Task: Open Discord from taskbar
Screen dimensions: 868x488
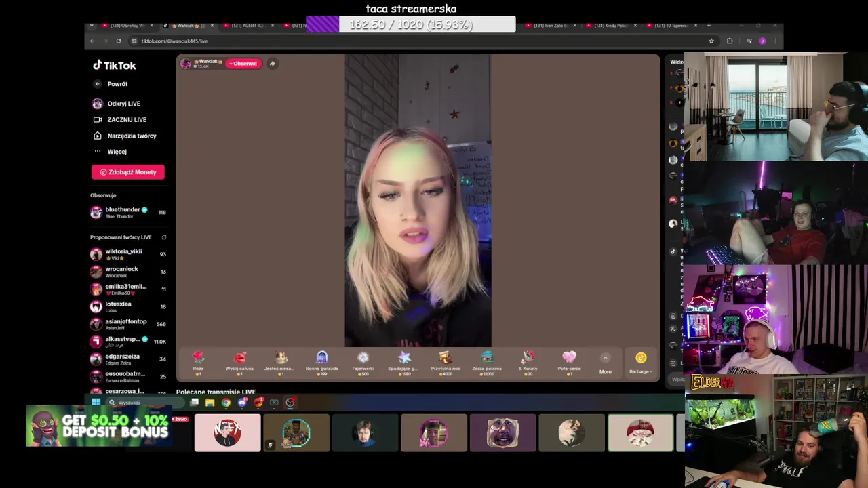Action: [x=242, y=402]
